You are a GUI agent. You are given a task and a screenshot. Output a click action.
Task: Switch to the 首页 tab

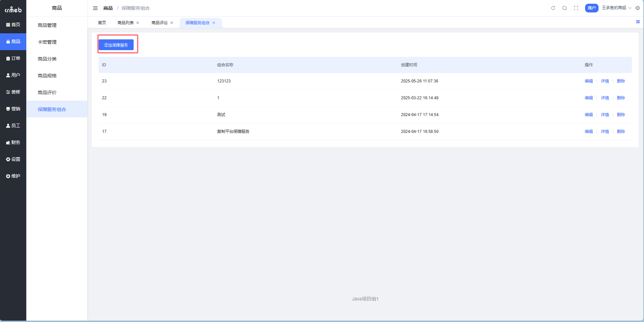pyautogui.click(x=102, y=23)
